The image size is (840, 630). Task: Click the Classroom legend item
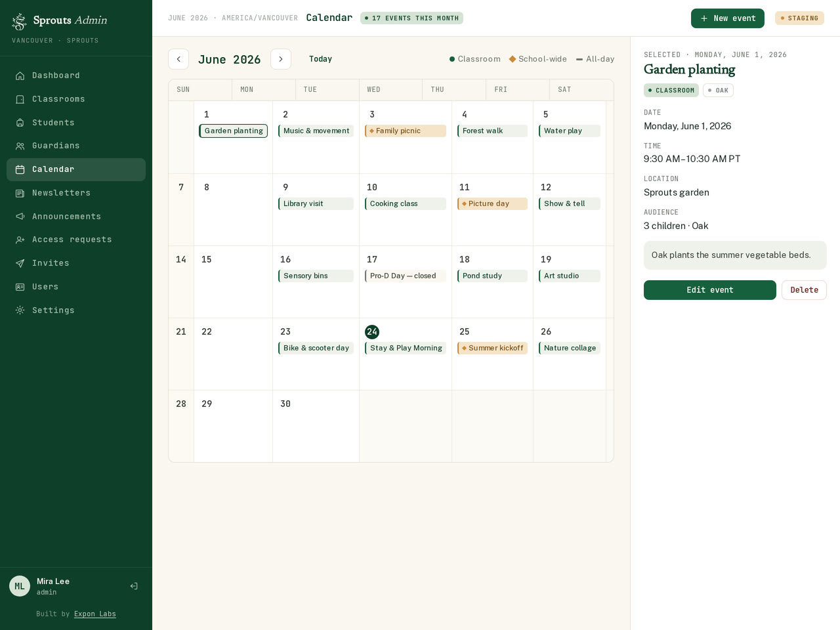[474, 59]
